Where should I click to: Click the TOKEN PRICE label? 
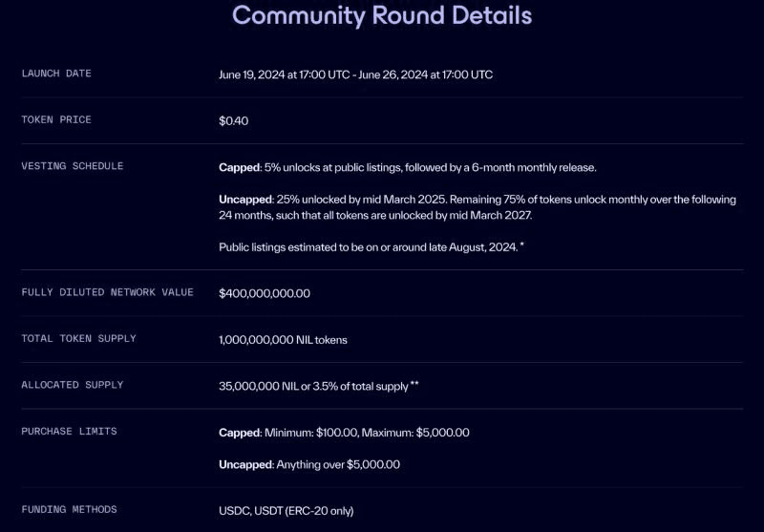pyautogui.click(x=56, y=119)
